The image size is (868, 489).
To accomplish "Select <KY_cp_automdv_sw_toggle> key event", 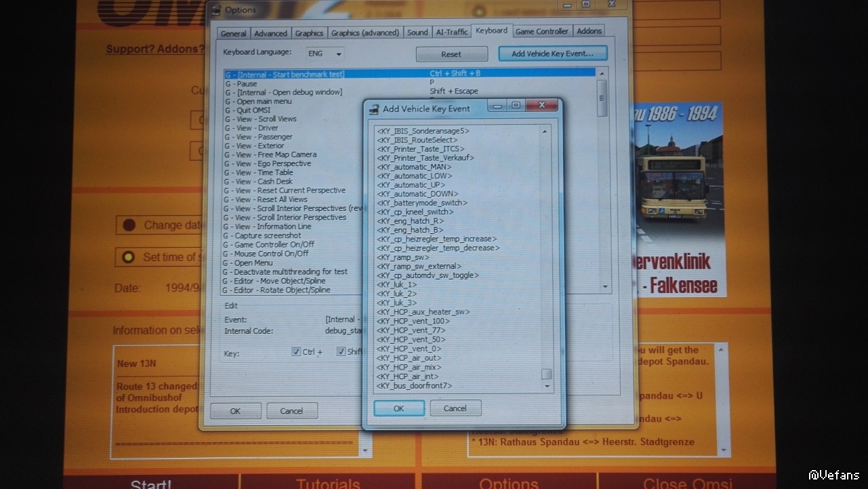I will (x=428, y=275).
